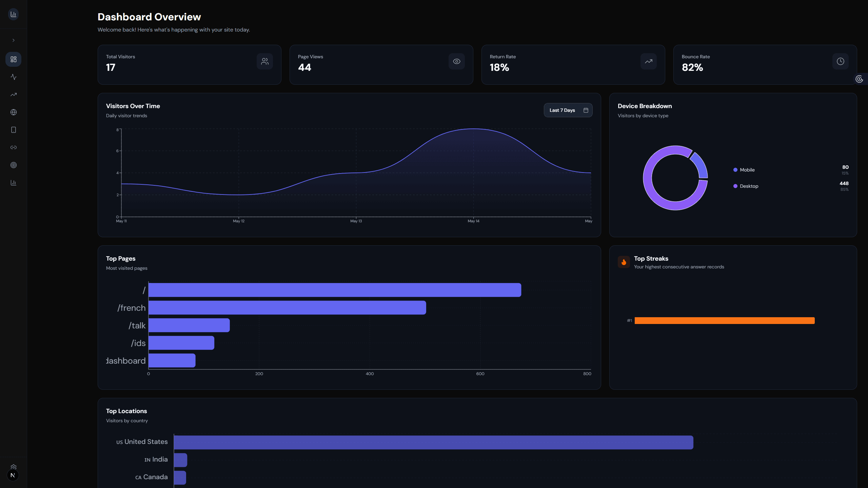The width and height of the screenshot is (868, 488).
Task: Click the users icon on Total Visitors card
Action: 265,61
